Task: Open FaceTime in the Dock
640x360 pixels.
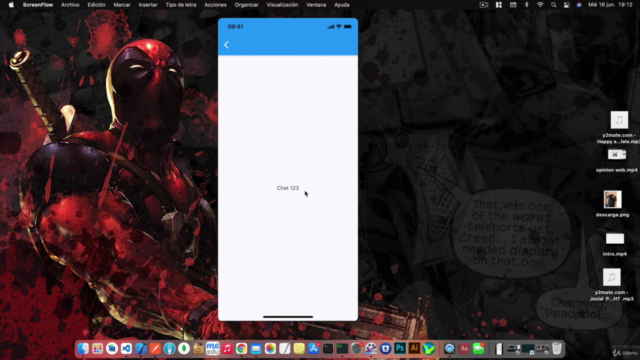Action: point(478,348)
